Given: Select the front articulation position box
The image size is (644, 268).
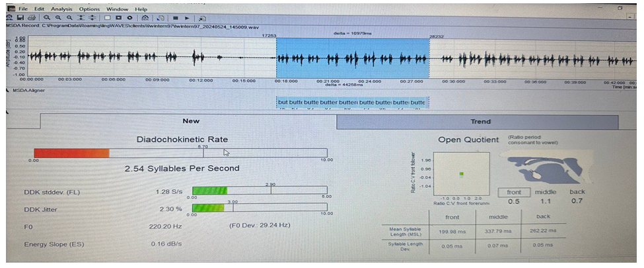Looking at the screenshot, I should click(x=513, y=192).
